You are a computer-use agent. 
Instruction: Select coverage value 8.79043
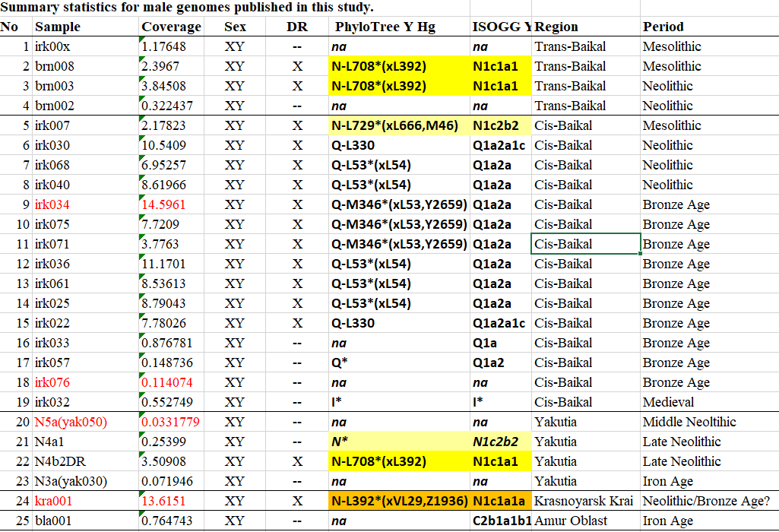[x=171, y=303]
